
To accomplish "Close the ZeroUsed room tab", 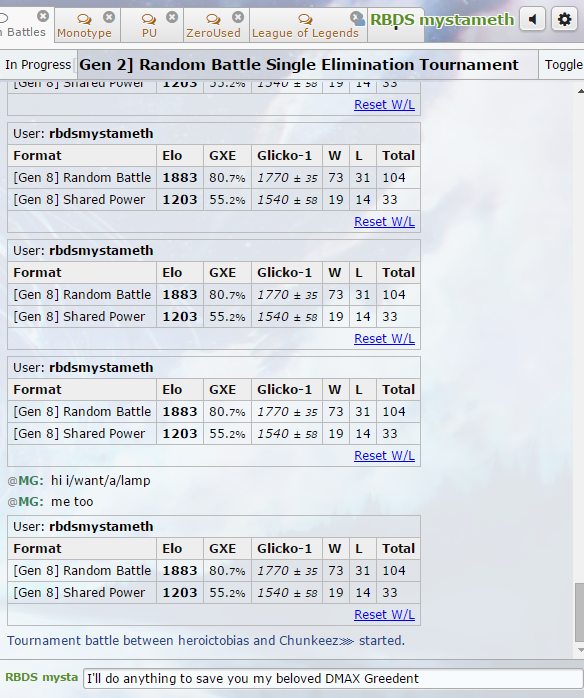I will [238, 17].
